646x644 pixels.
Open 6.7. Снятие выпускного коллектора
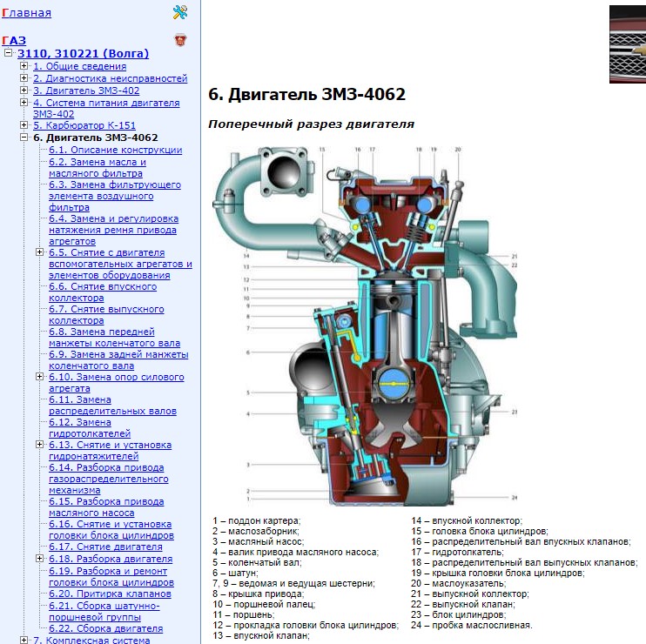[106, 314]
